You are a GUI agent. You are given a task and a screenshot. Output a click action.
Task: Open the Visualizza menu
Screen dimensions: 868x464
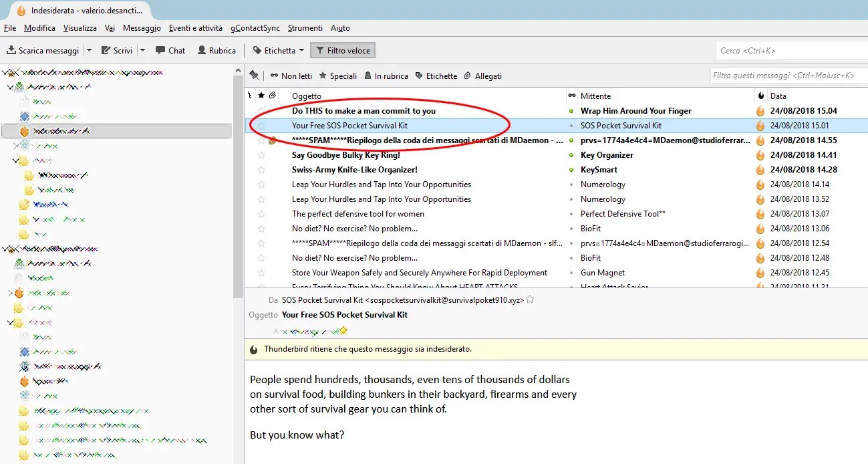click(80, 28)
